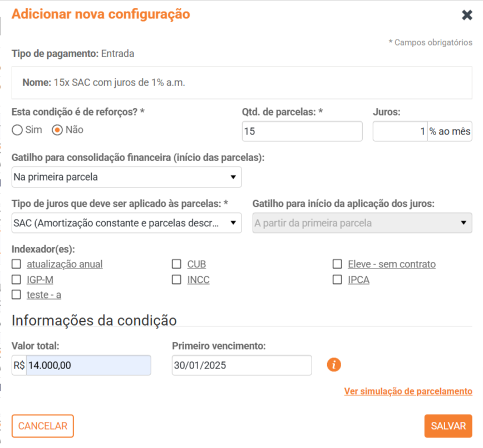
Task: Toggle the INCC indexer checkbox
Action: pos(176,280)
